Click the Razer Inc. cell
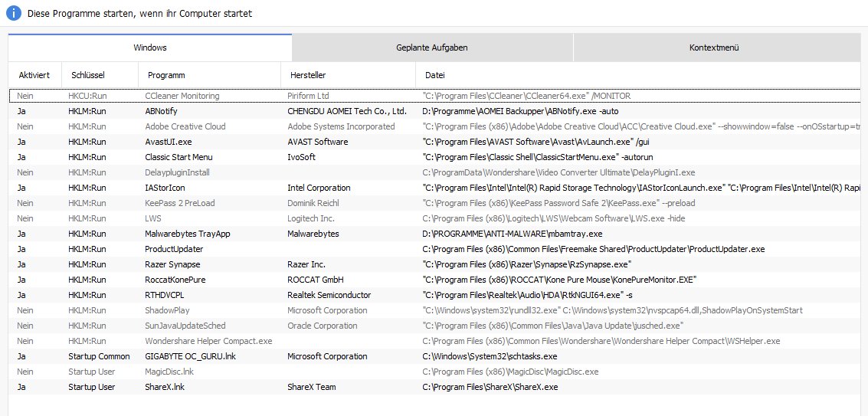 pos(306,264)
